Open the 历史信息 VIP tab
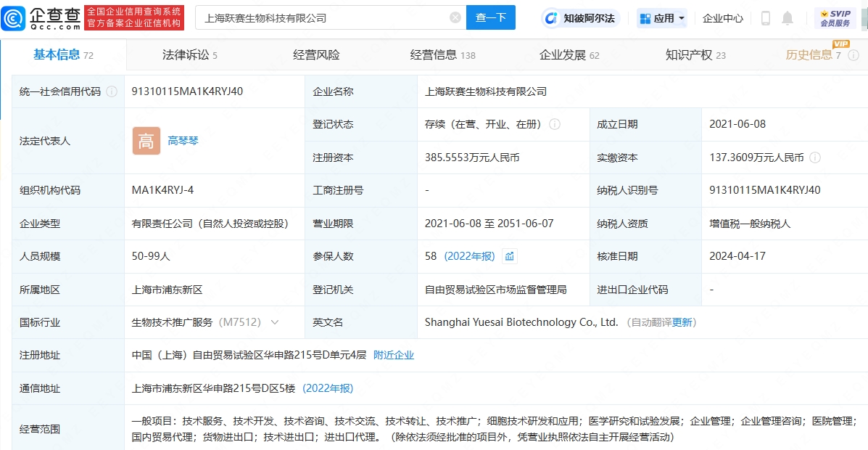Viewport: 868px width, 450px height. 813,55
